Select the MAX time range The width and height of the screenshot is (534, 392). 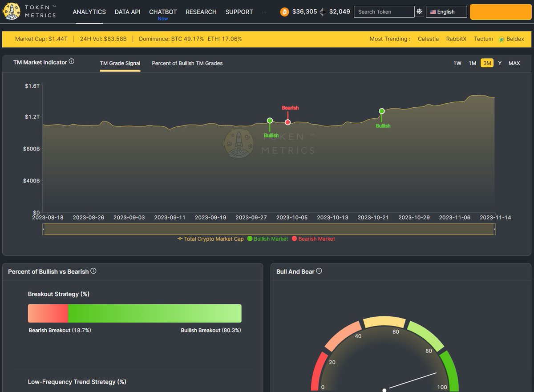[x=514, y=63]
